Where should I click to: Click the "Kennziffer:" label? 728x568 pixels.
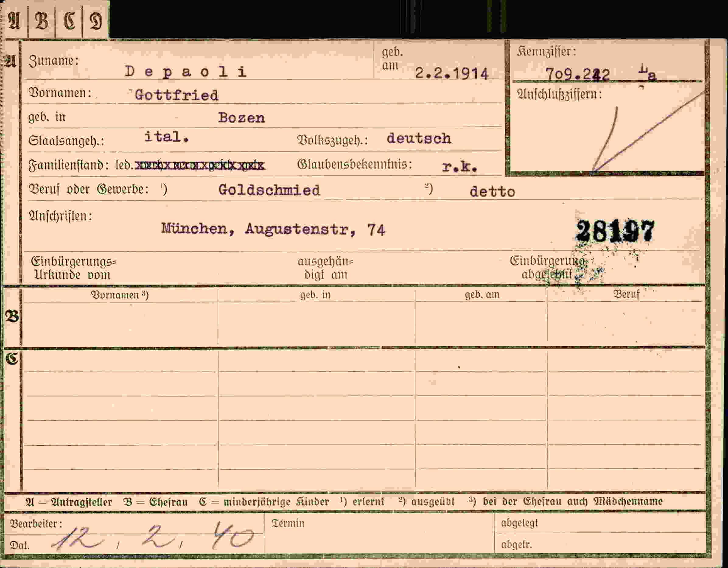(x=546, y=51)
